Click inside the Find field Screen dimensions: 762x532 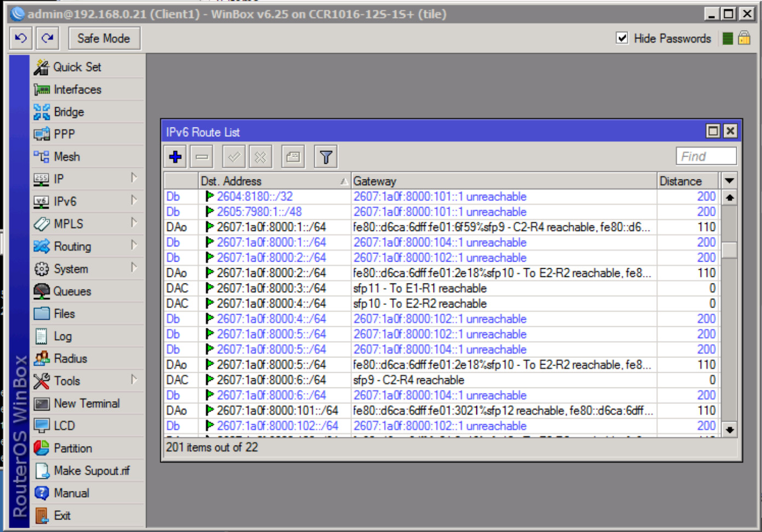point(706,156)
